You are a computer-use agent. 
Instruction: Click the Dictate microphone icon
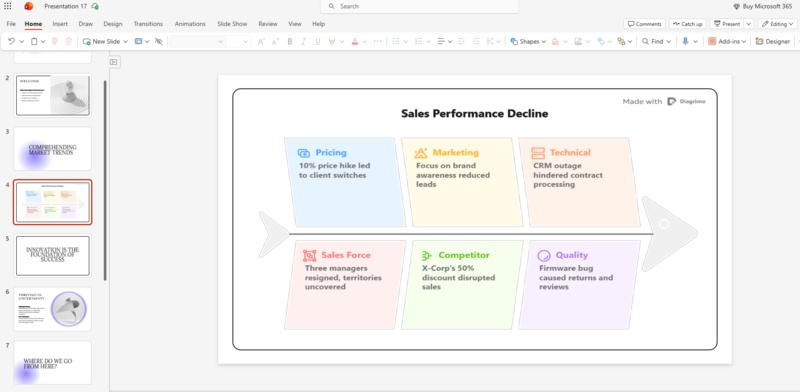pyautogui.click(x=685, y=41)
